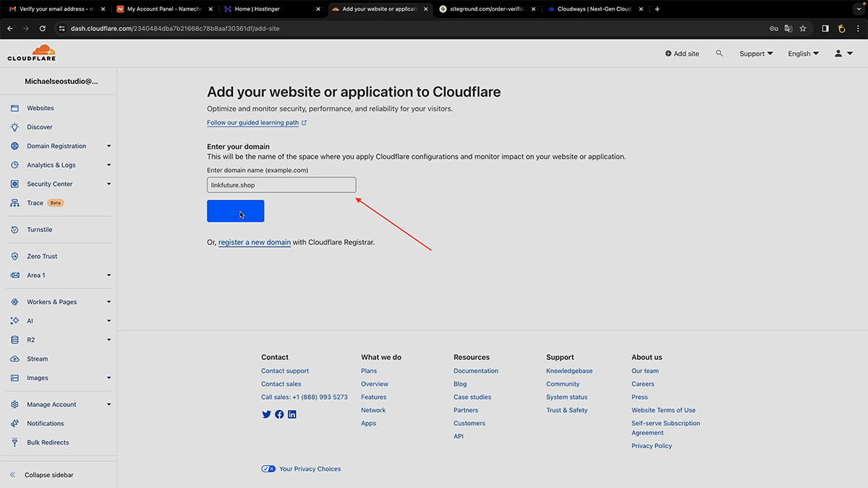This screenshot has width=868, height=488.
Task: Open the Careers footer link
Action: [x=643, y=384]
